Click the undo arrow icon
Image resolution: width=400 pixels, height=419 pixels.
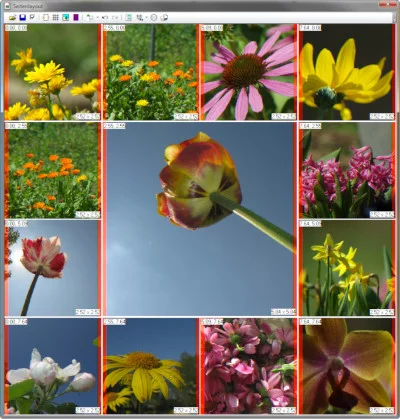[105, 17]
